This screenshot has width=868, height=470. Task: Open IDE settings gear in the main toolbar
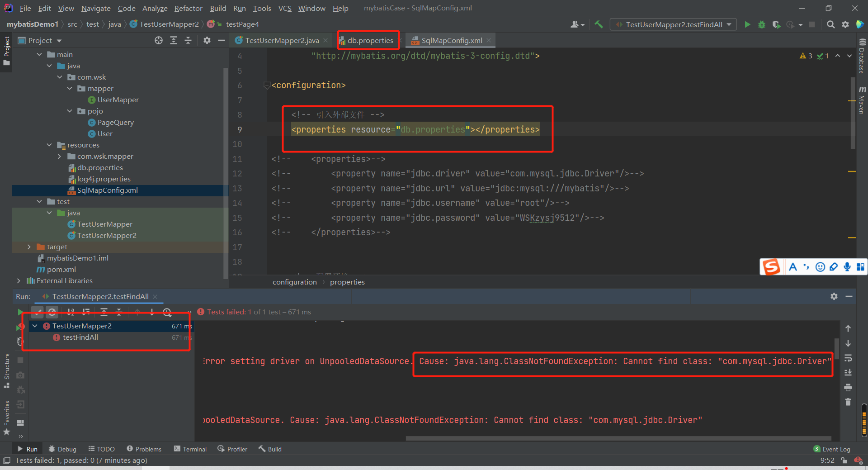(845, 24)
